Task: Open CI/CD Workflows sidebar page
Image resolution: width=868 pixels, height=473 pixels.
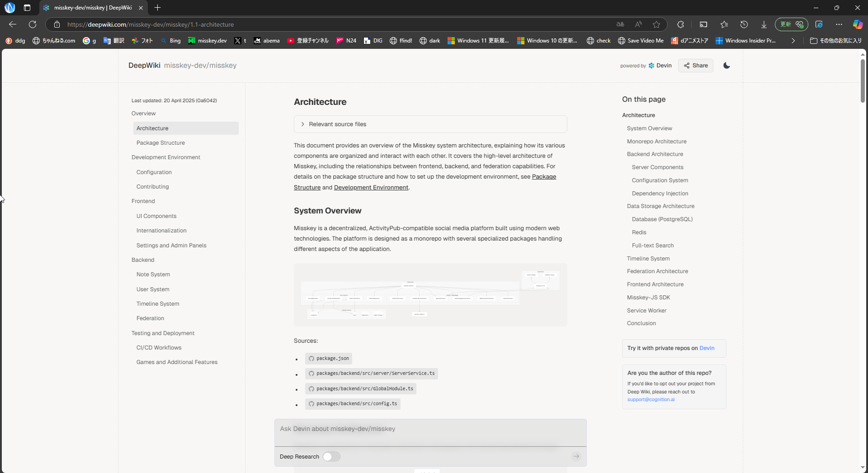Action: point(159,348)
